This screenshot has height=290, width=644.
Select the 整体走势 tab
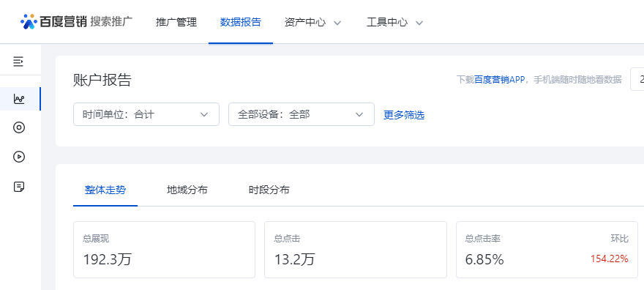click(x=105, y=190)
